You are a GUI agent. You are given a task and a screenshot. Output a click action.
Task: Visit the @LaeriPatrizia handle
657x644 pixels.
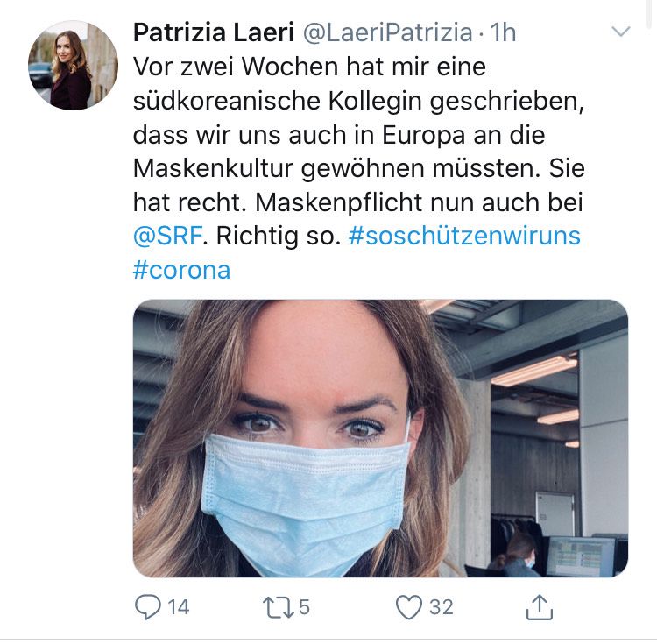(x=387, y=32)
